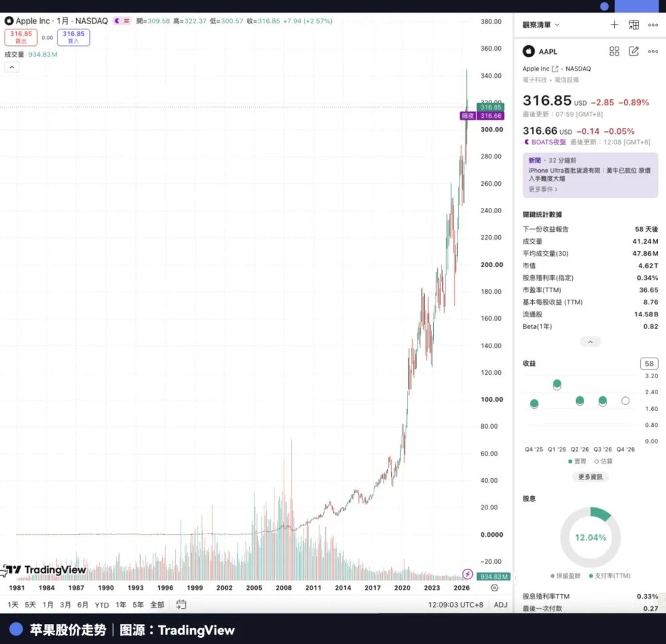Click the Apple Inc symbol logo in chart header
666x644 pixels.
click(x=9, y=21)
